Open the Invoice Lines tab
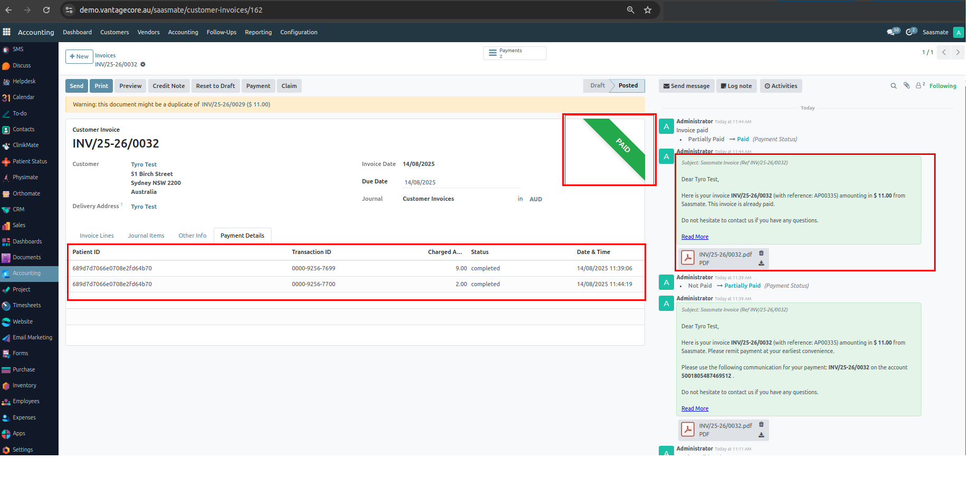This screenshot has width=980, height=479. (97, 236)
